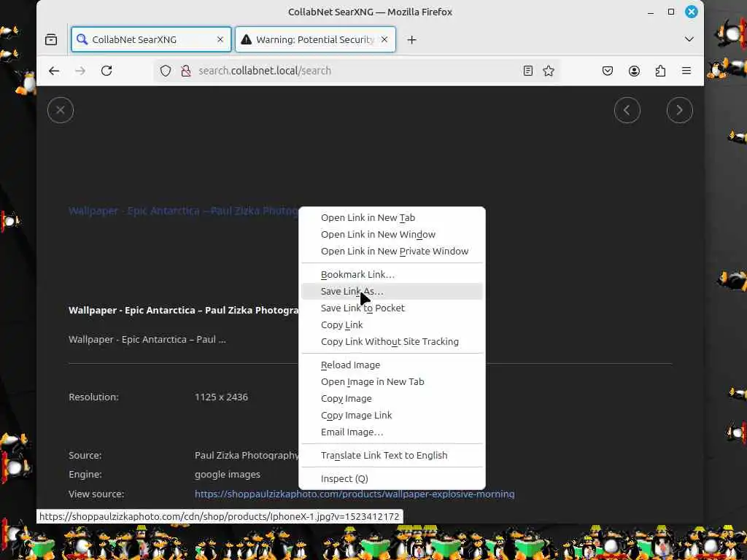
Task: Select Save Link As… menu entry
Action: (x=392, y=292)
